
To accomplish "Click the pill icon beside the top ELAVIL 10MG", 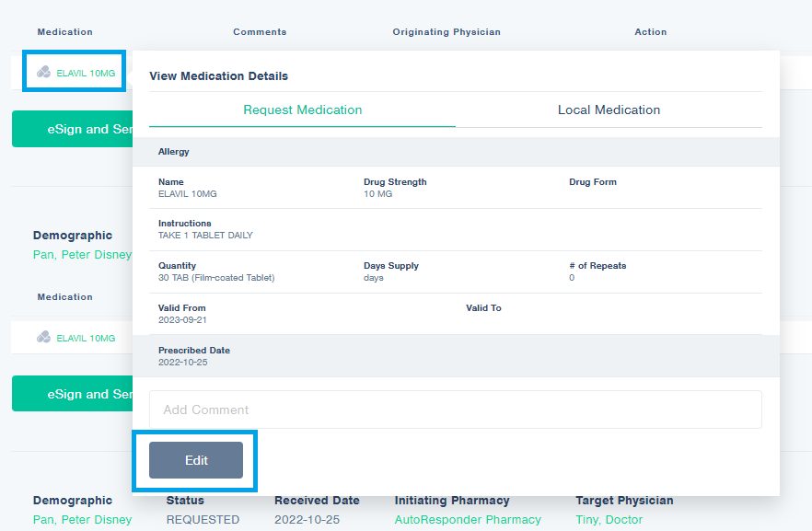I will tap(43, 72).
